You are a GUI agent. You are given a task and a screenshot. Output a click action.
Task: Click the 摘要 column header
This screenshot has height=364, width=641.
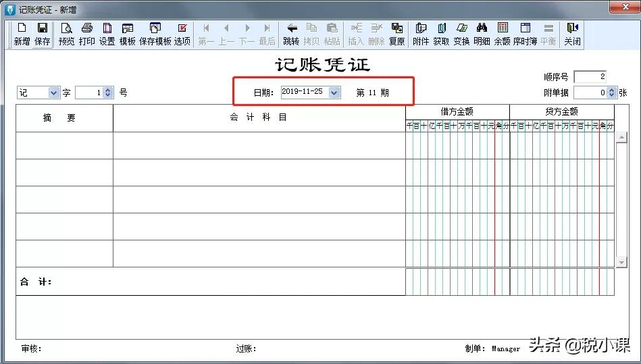pyautogui.click(x=65, y=118)
